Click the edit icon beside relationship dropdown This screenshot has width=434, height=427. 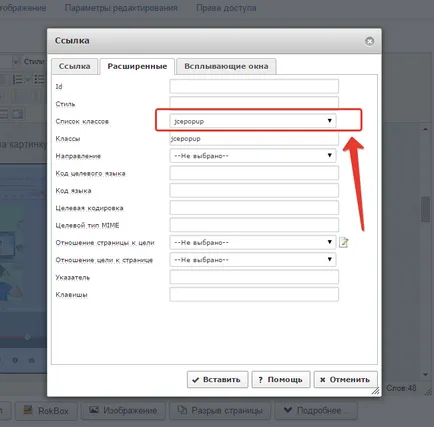click(344, 242)
